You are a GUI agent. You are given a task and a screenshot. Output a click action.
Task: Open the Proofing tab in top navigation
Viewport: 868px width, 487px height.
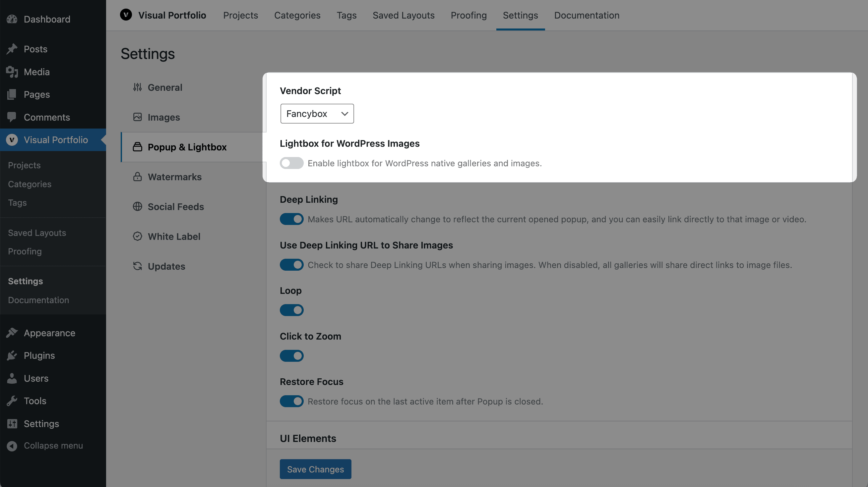click(x=468, y=15)
